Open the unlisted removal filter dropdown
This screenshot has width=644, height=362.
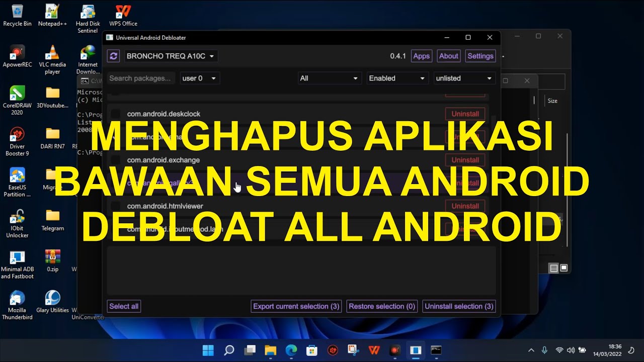click(464, 78)
